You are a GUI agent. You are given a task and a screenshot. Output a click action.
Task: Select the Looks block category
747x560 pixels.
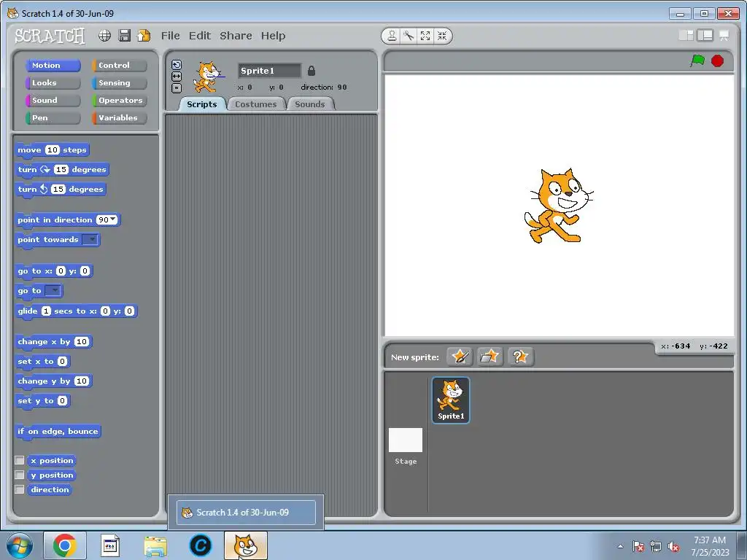tap(53, 83)
